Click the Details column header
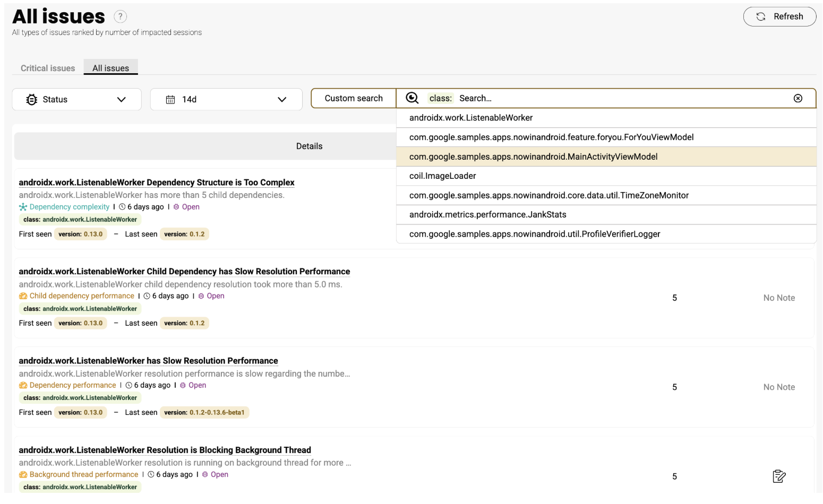The image size is (823, 504). pos(309,146)
